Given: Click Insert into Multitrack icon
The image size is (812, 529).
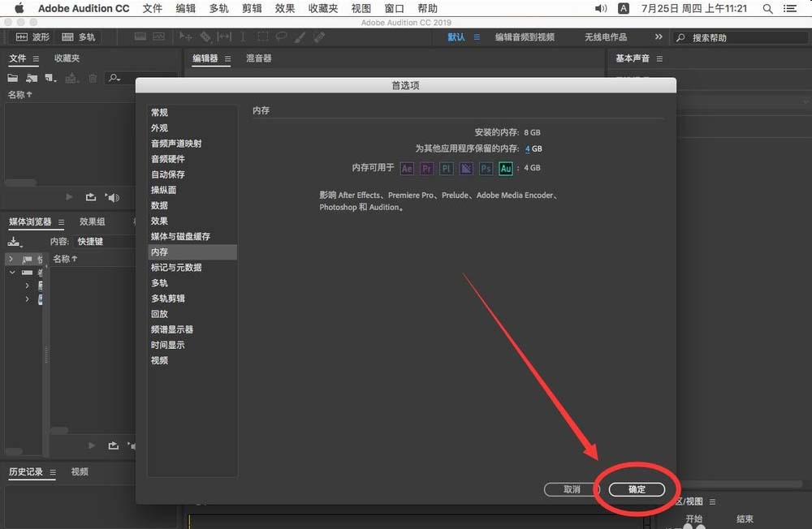Looking at the screenshot, I should click(71, 78).
